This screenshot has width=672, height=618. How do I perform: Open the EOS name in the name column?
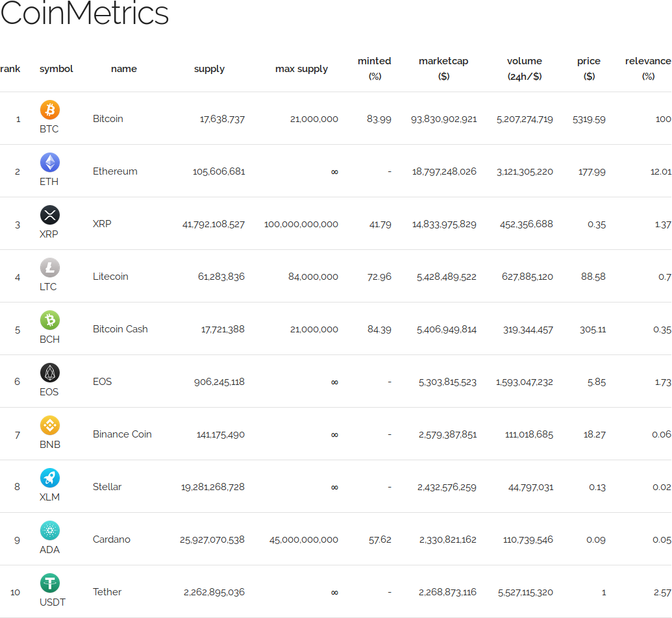point(103,382)
